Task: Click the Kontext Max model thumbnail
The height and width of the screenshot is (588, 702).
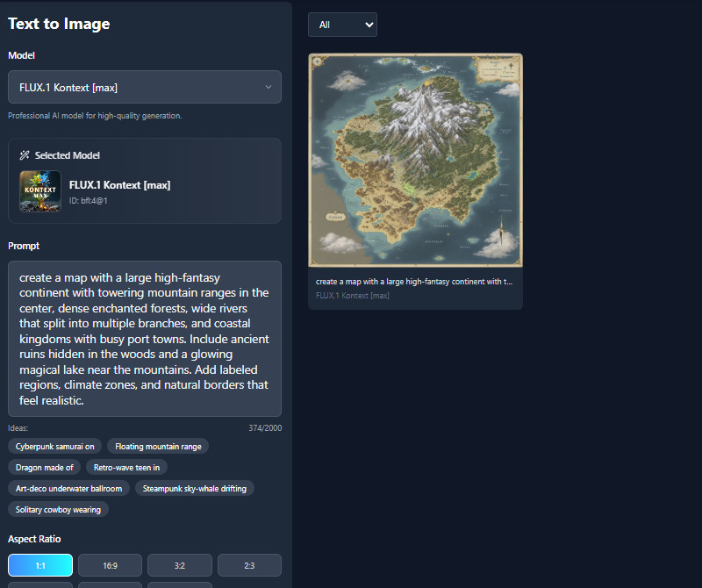Action: [x=40, y=191]
